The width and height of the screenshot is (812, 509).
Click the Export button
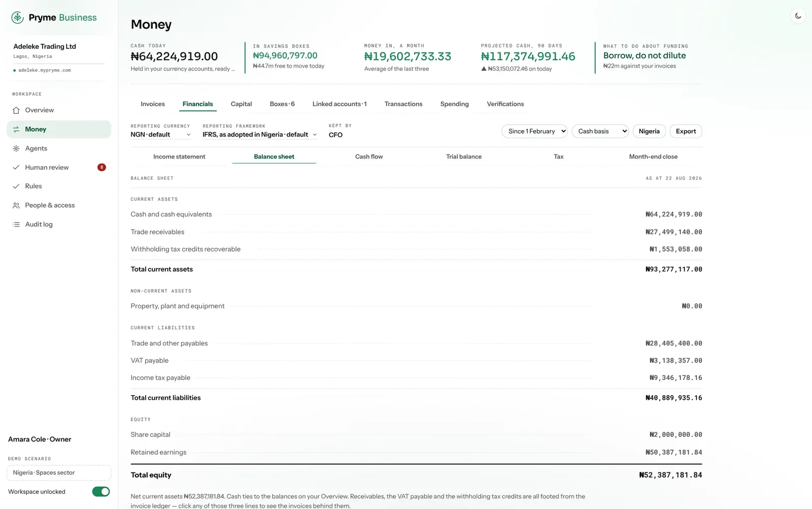[686, 131]
